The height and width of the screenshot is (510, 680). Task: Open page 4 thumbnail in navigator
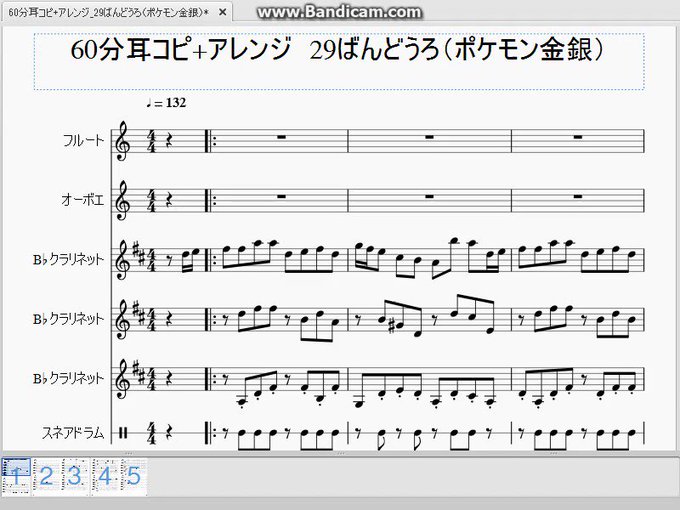point(105,476)
